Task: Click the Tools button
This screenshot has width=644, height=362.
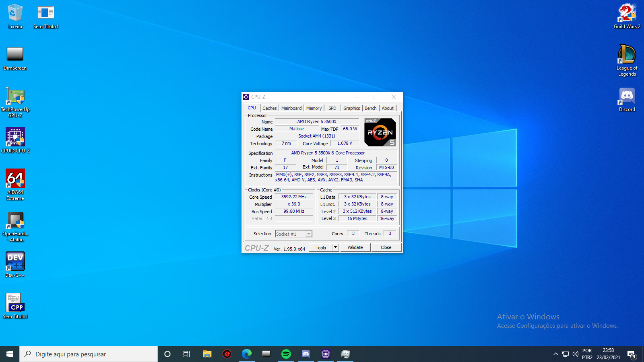Action: (x=321, y=247)
